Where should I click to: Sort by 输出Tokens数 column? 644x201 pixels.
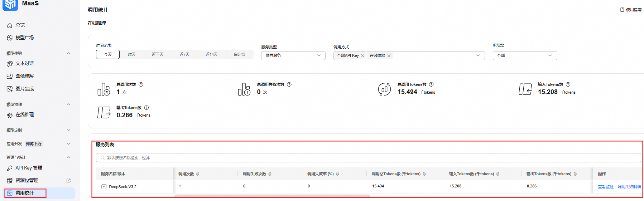click(575, 174)
